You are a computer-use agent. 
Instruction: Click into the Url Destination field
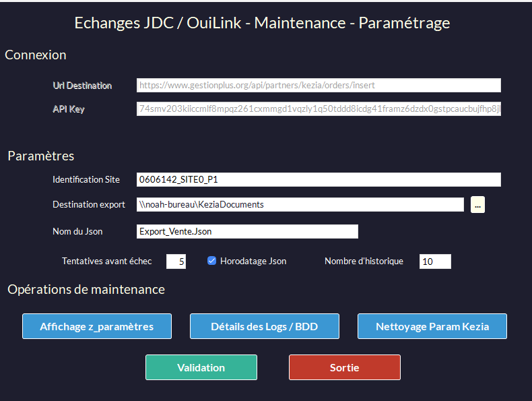319,86
